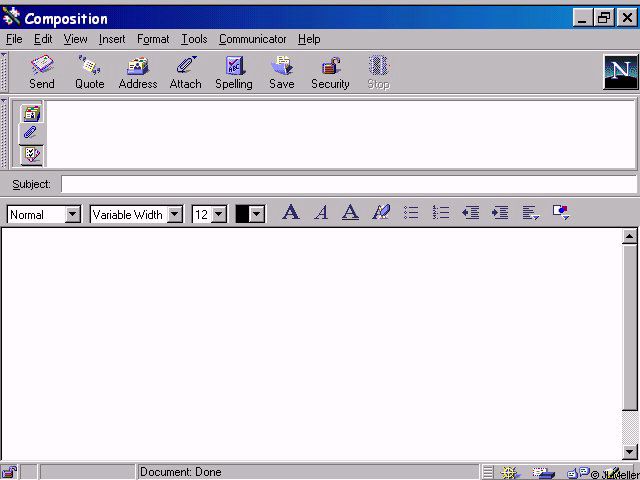Click the Send toolbar button
Screen dimensions: 640x480
click(x=42, y=72)
